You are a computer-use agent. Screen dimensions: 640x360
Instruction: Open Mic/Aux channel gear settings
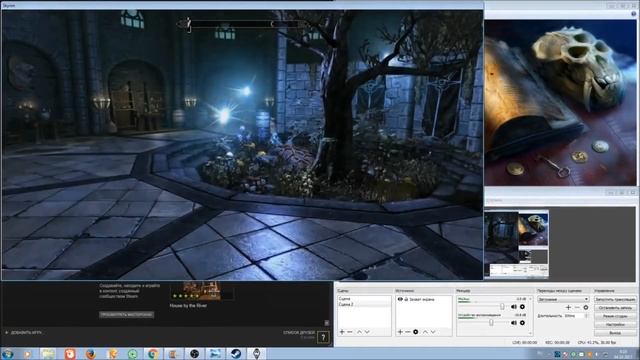pos(522,307)
